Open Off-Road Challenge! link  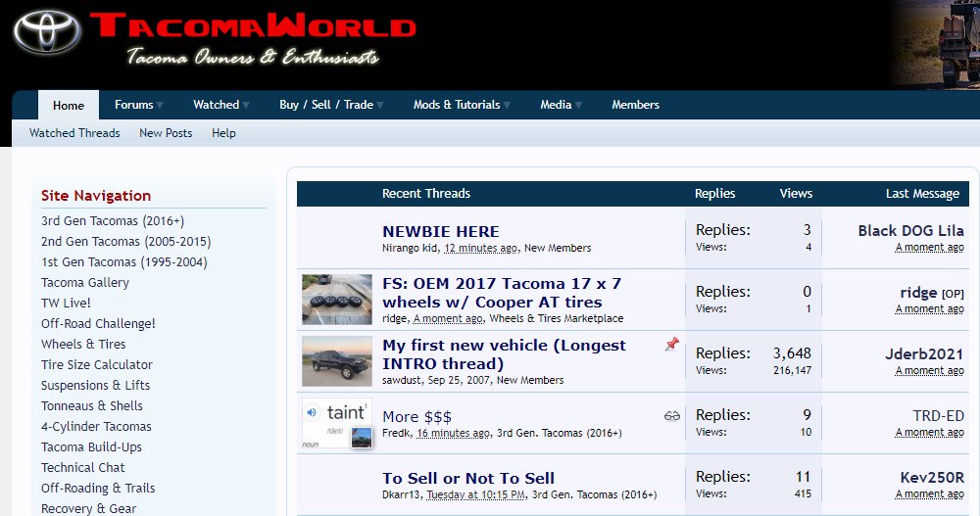point(98,323)
